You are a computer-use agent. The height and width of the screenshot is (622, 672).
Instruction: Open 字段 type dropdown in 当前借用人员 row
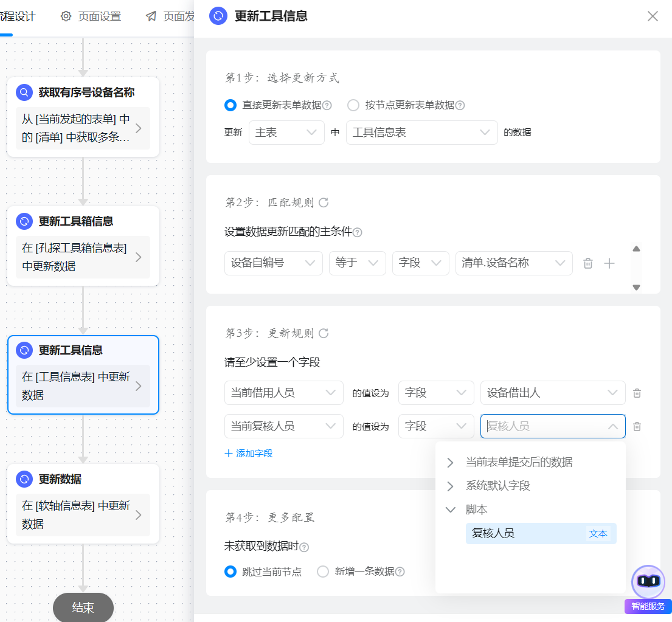coord(436,393)
